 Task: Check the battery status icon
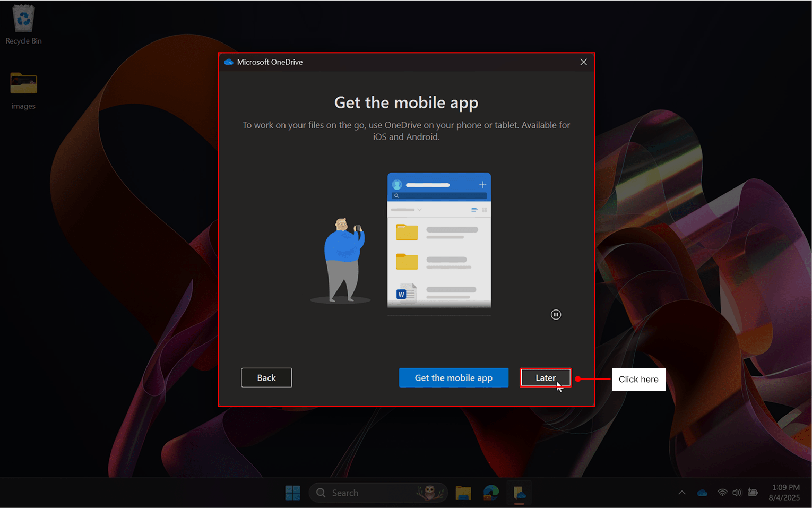pyautogui.click(x=753, y=493)
